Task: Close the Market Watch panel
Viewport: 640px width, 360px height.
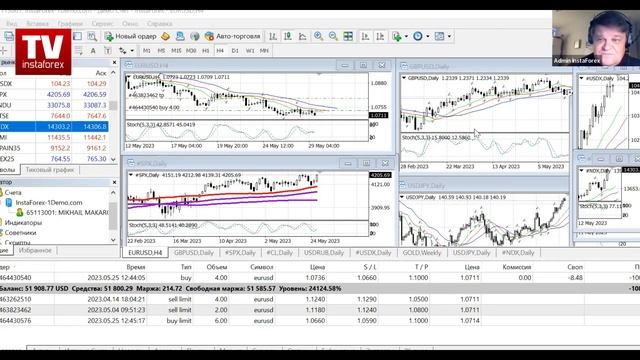Action: tap(114, 62)
